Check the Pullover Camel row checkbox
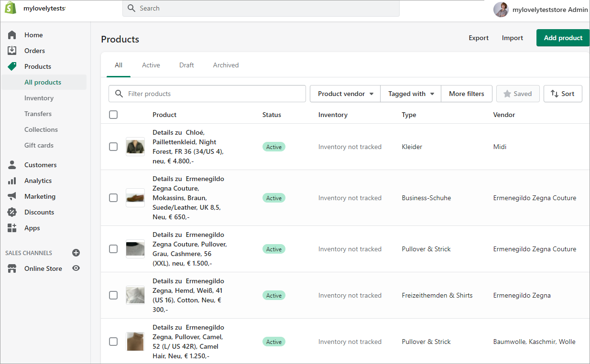 pos(113,342)
